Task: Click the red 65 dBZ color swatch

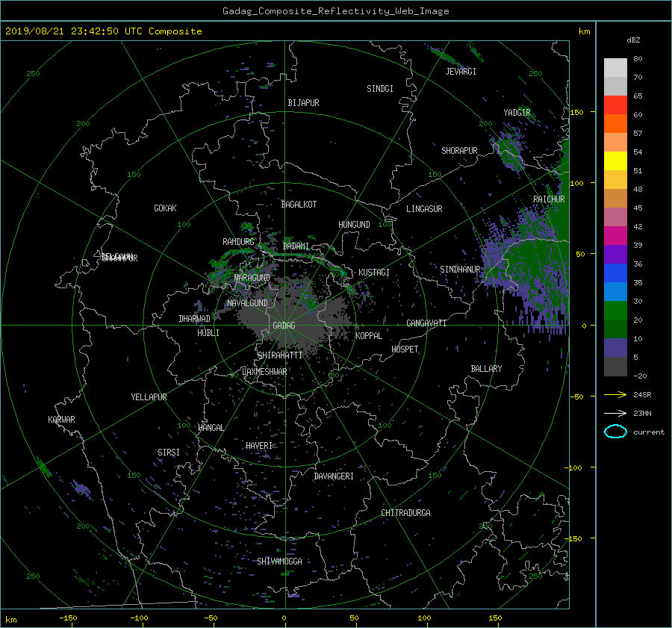Action: [615, 105]
